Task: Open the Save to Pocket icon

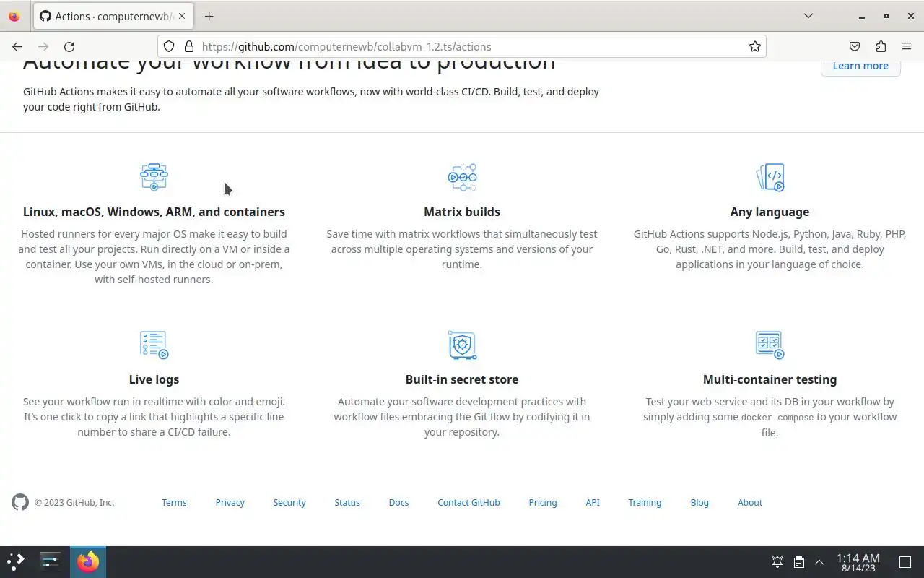Action: click(x=855, y=46)
